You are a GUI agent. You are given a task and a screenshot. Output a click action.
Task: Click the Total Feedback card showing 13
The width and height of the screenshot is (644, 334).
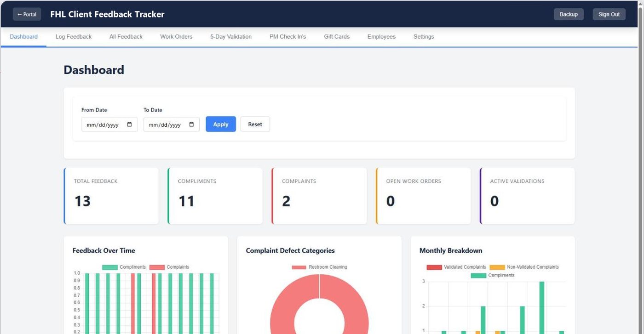[111, 196]
